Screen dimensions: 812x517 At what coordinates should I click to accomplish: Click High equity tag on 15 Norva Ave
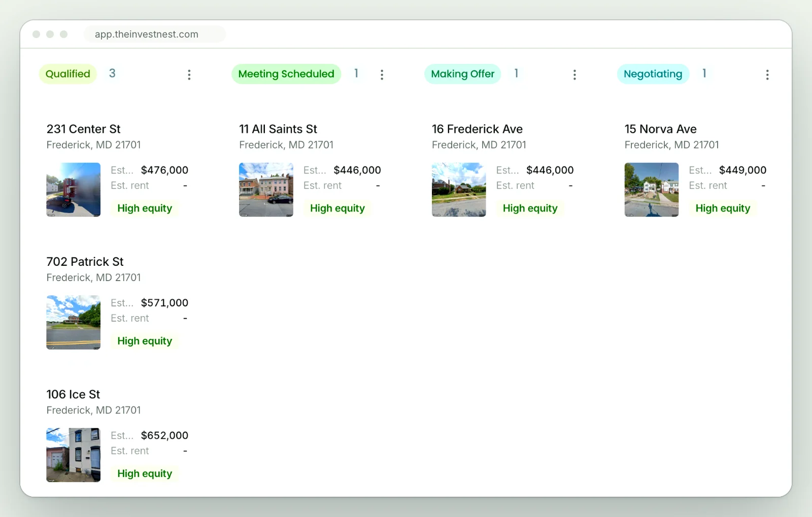tap(723, 209)
